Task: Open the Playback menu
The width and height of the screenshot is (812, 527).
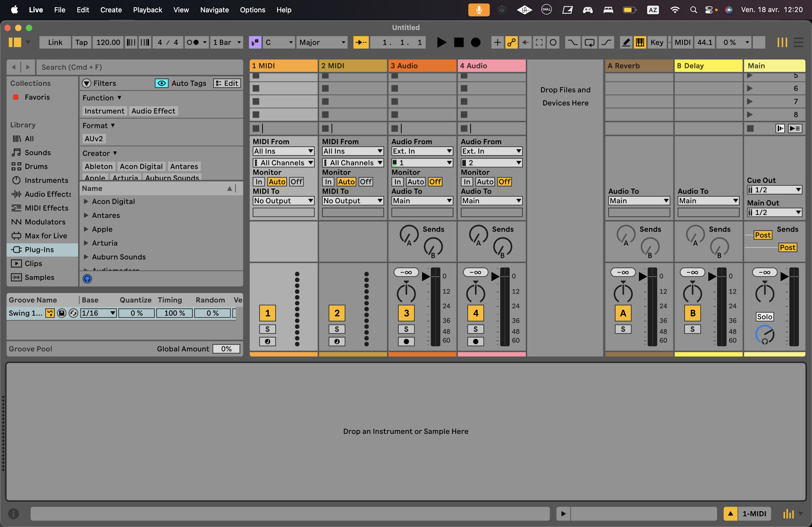Action: click(147, 10)
